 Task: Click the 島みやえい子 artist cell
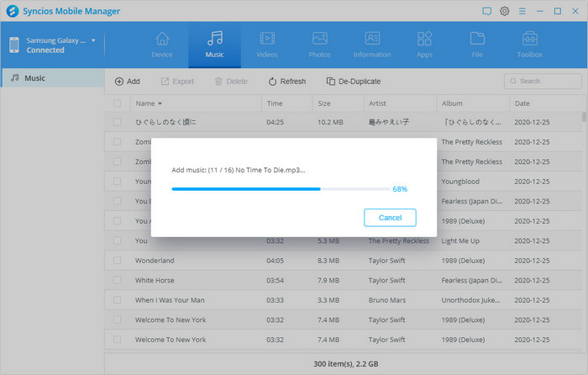[x=388, y=122]
